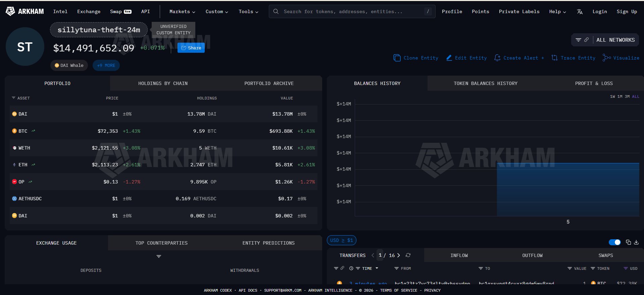
Task: Open the Help dropdown menu
Action: (557, 11)
